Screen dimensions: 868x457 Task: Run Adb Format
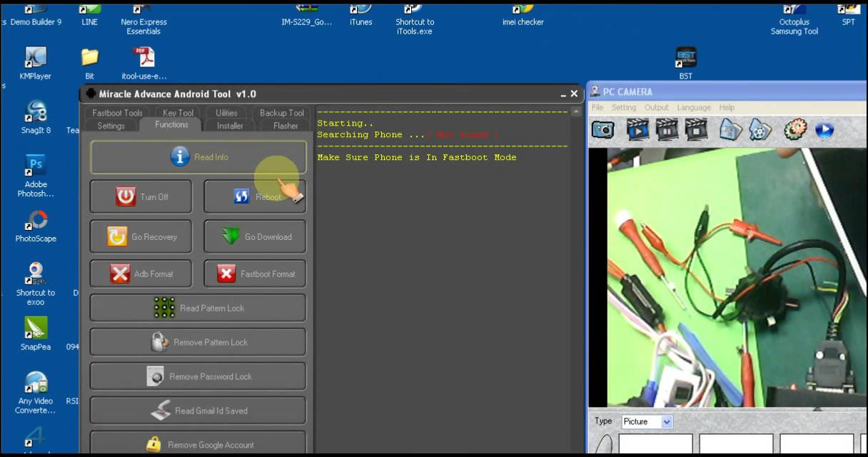141,273
